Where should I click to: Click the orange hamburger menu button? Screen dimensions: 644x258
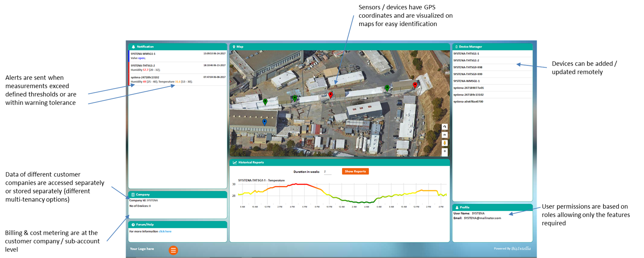[173, 250]
